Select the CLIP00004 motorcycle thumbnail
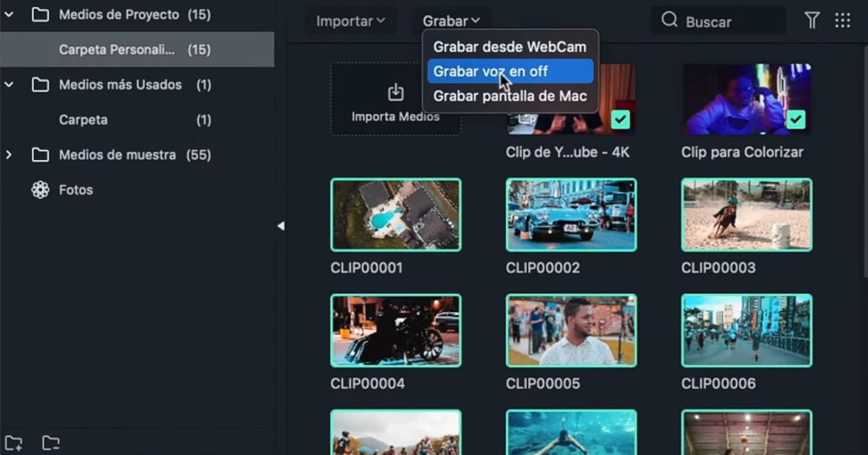868x455 pixels. tap(395, 330)
